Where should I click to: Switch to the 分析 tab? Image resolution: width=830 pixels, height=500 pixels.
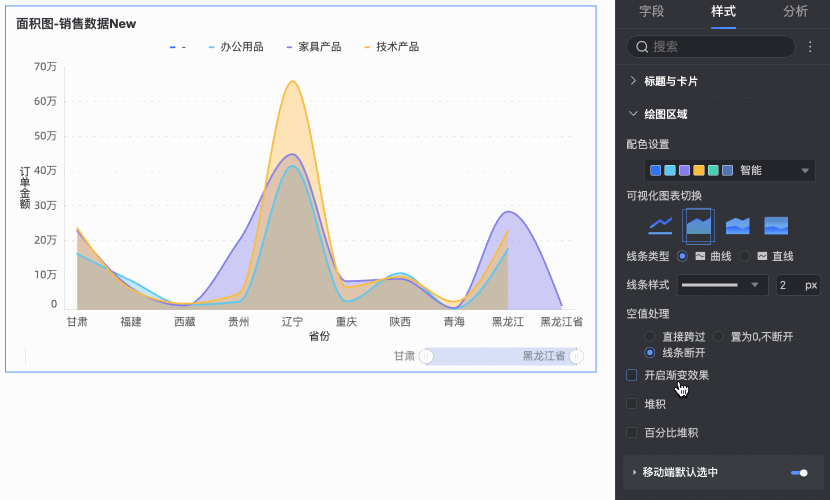[796, 11]
